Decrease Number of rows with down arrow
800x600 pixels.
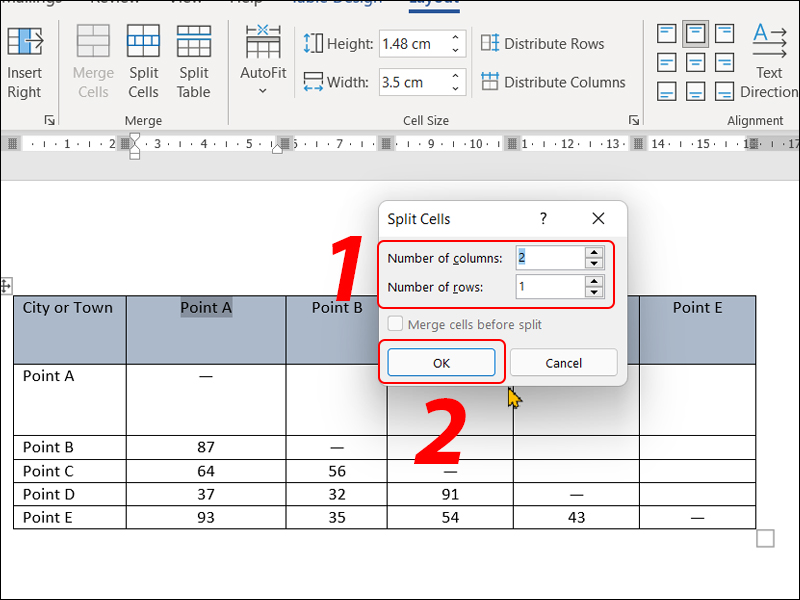[x=595, y=293]
